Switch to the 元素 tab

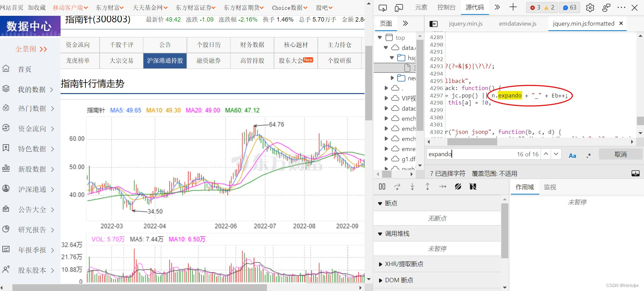[421, 7]
